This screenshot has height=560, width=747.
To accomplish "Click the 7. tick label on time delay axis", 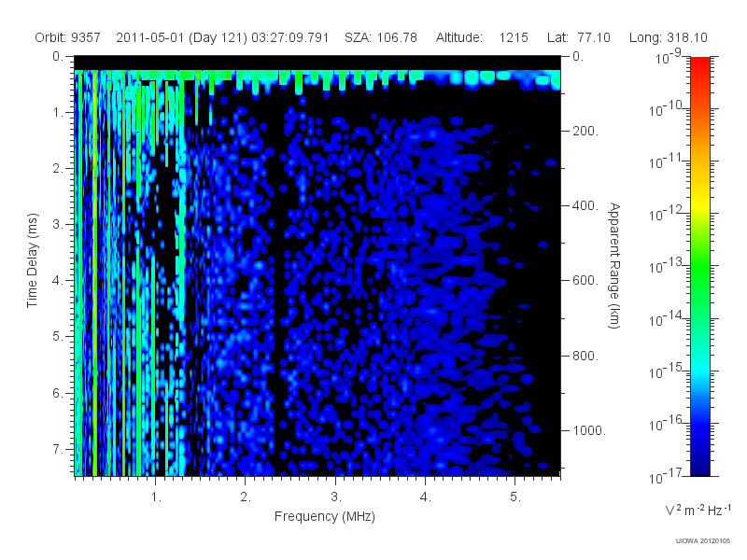I will (58, 449).
